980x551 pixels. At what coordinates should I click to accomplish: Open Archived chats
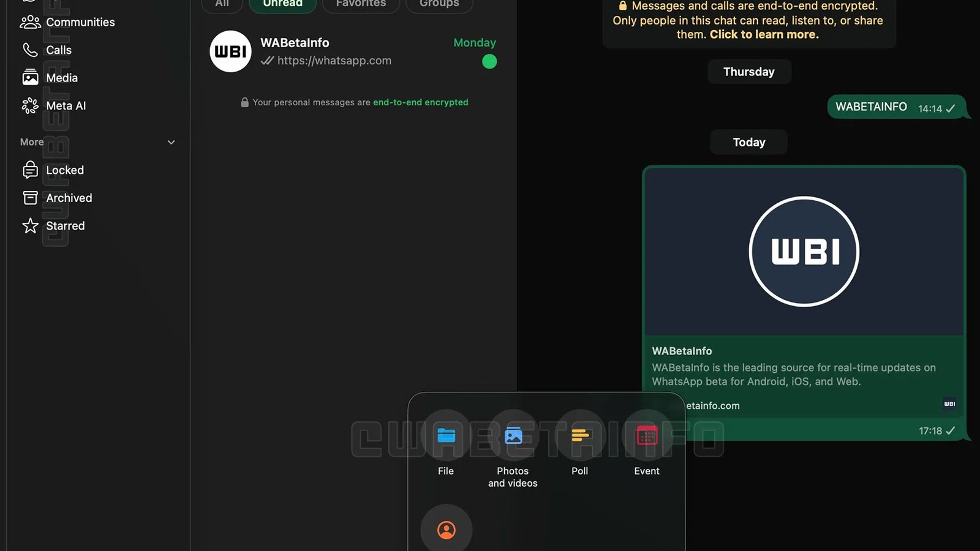[57, 198]
